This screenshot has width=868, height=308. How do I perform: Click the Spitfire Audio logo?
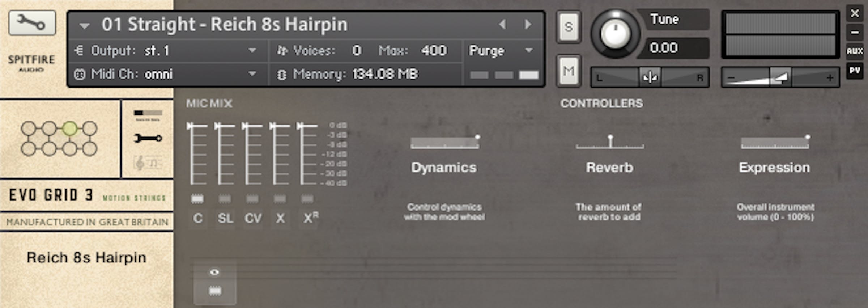[31, 63]
